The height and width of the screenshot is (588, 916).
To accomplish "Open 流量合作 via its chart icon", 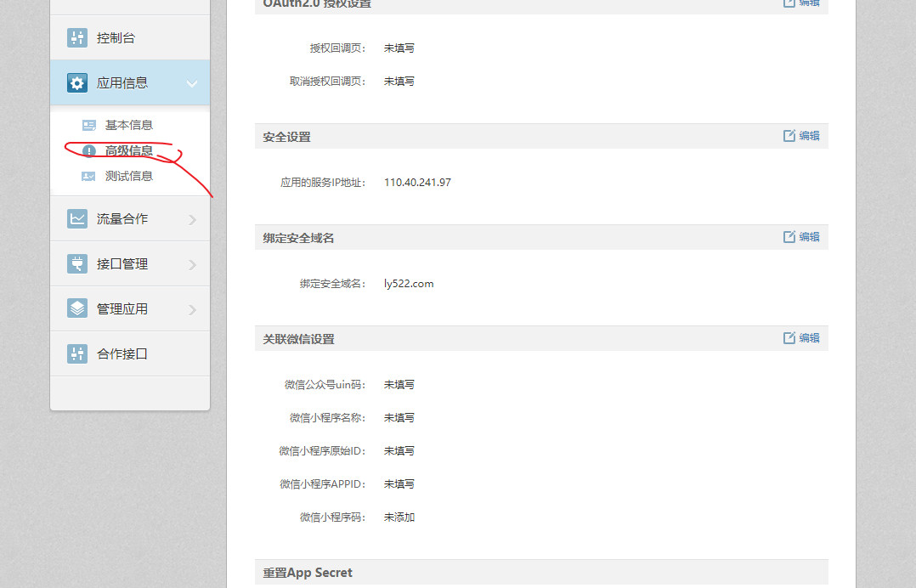I will [78, 218].
